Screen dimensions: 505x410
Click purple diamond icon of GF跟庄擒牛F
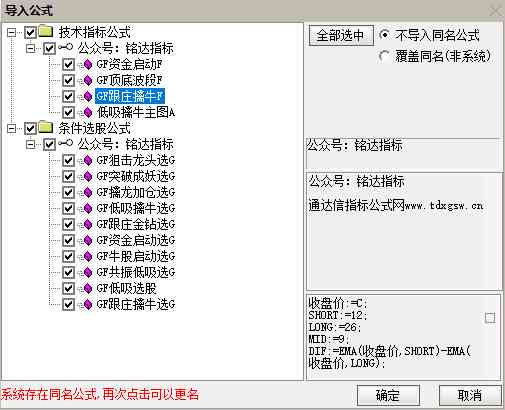click(x=88, y=96)
